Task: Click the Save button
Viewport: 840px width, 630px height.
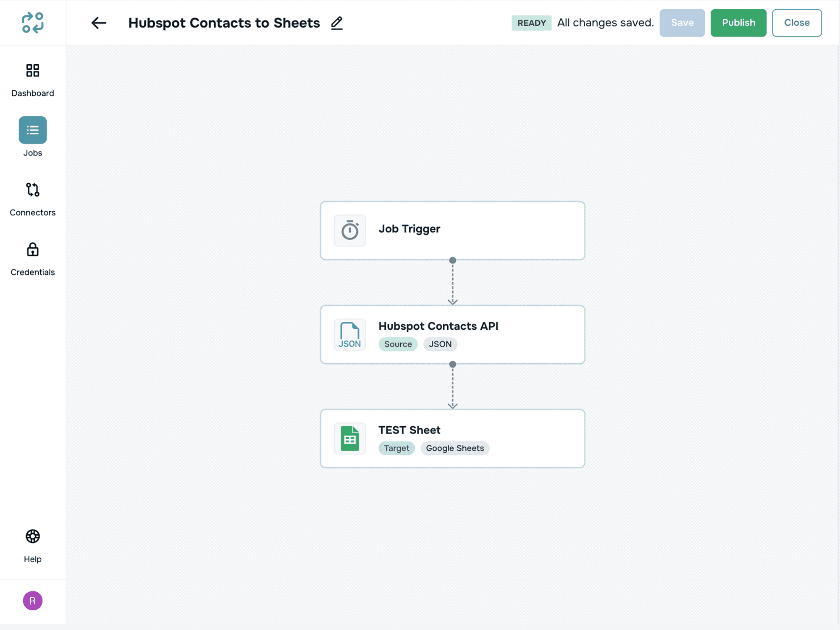Action: (681, 23)
